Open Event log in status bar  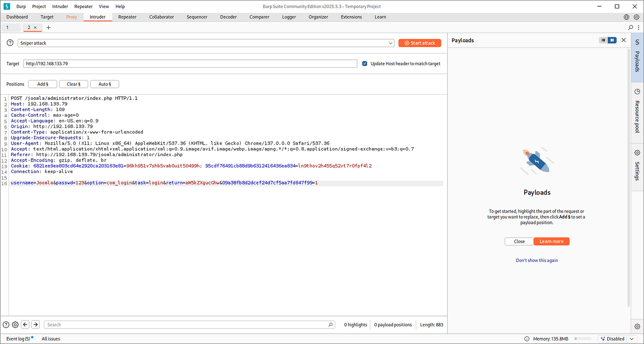pos(18,339)
